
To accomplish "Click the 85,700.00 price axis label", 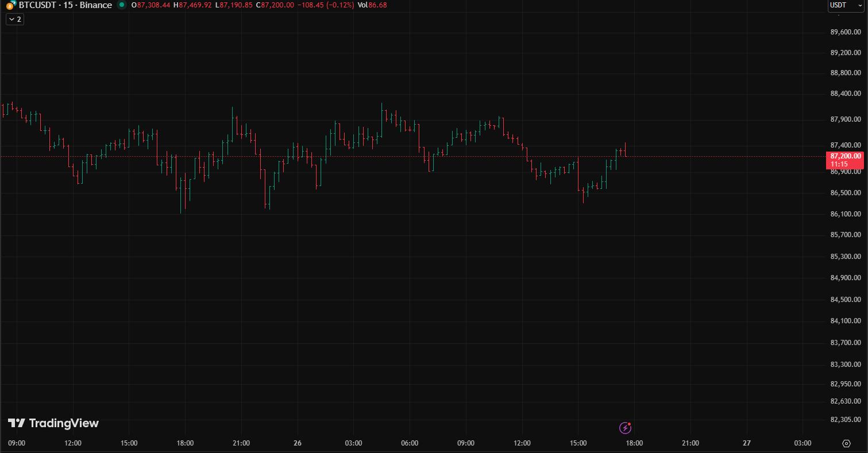I will [x=846, y=235].
